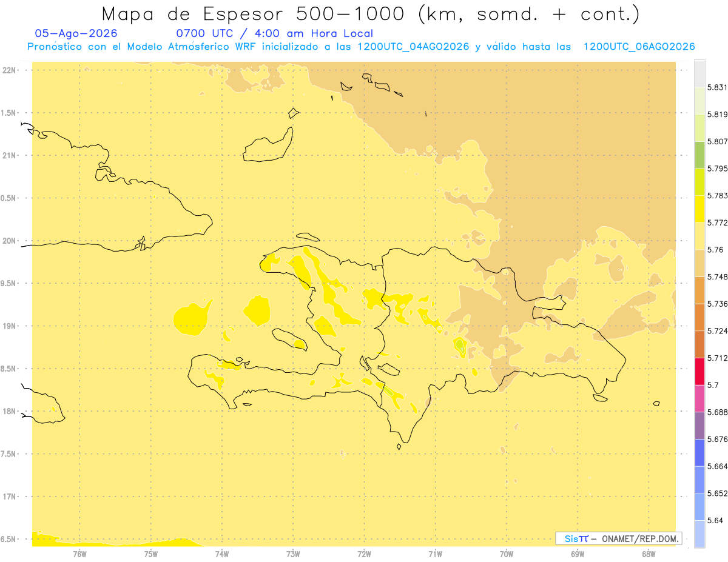Click the colorbar value 5.676
Screen dimensions: 728x562
click(717, 439)
